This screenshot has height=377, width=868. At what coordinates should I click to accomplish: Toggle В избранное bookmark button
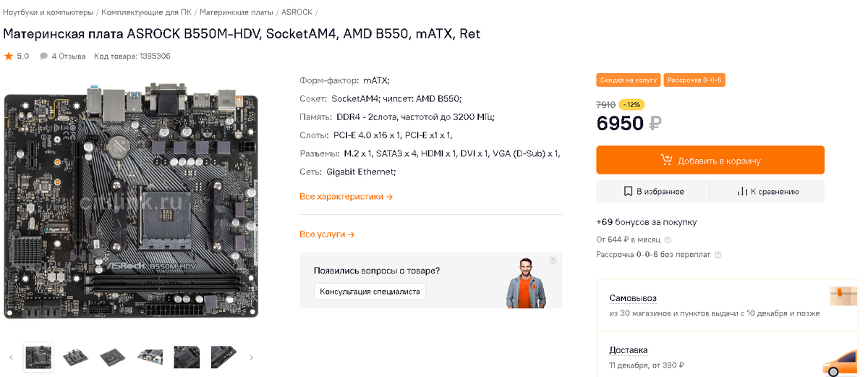pyautogui.click(x=653, y=192)
